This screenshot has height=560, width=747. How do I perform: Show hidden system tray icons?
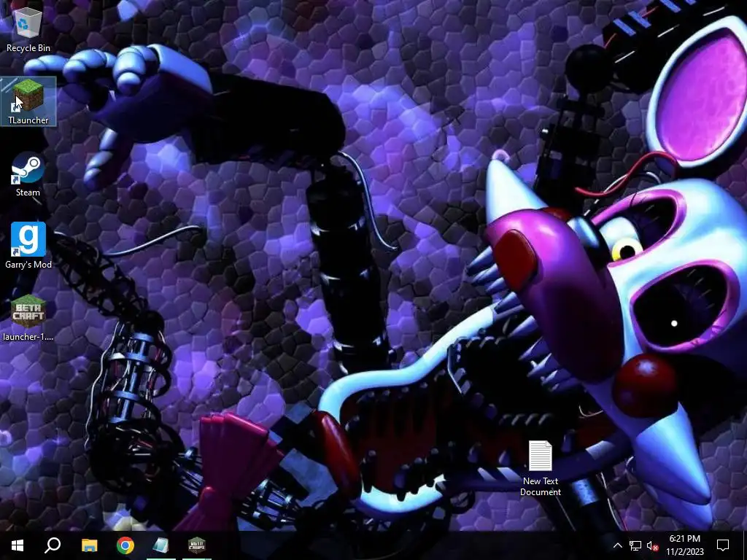617,545
